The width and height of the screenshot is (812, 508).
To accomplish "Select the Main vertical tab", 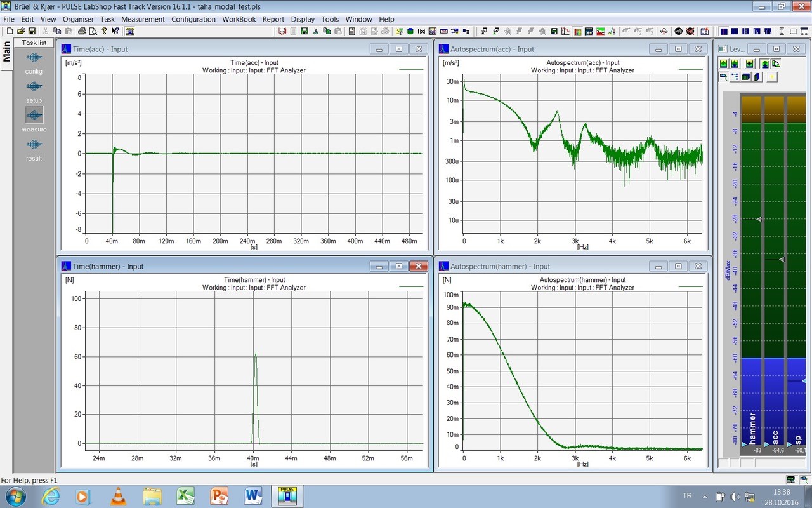I will pyautogui.click(x=7, y=52).
